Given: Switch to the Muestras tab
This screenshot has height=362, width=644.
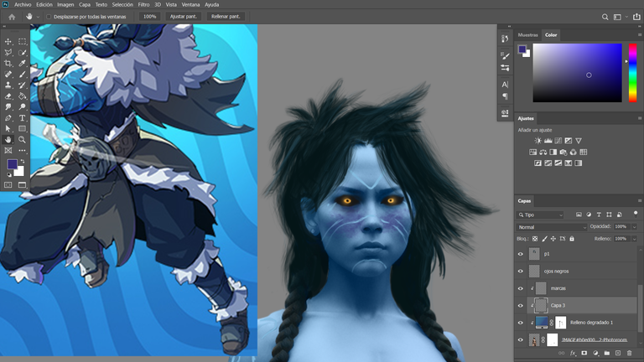Looking at the screenshot, I should pyautogui.click(x=527, y=35).
